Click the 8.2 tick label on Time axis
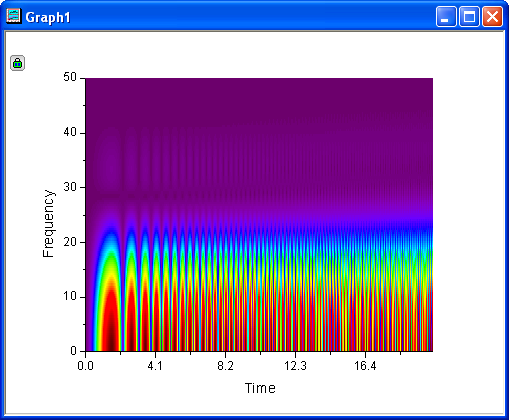Image resolution: width=509 pixels, height=420 pixels. pyautogui.click(x=225, y=366)
